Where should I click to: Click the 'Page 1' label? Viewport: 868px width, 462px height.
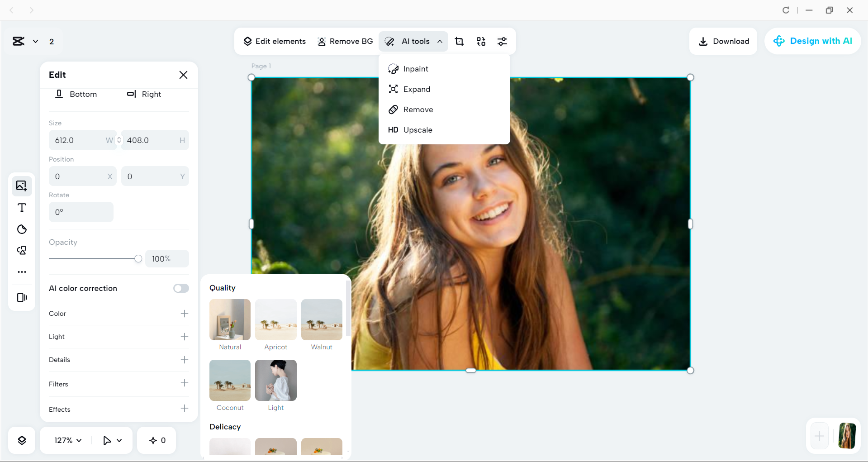click(261, 66)
